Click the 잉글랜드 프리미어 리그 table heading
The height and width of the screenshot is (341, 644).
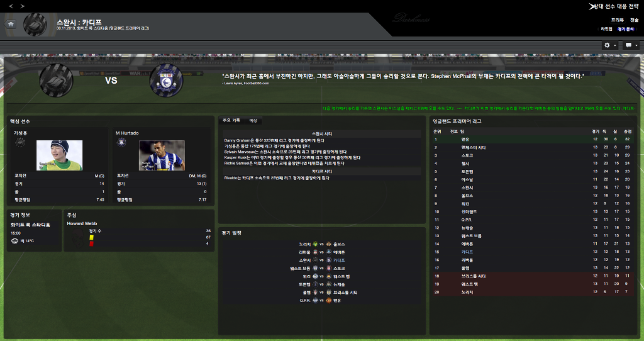coord(457,121)
